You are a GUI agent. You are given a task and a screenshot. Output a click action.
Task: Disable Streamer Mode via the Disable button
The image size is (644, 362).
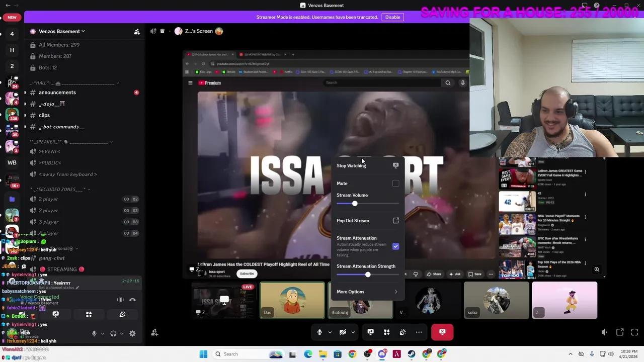[392, 17]
